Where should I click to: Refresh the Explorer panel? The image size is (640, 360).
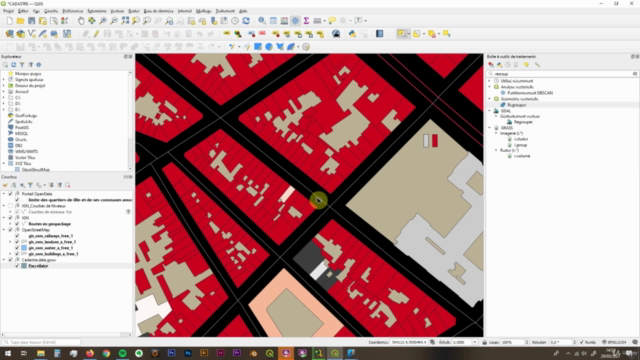click(13, 65)
